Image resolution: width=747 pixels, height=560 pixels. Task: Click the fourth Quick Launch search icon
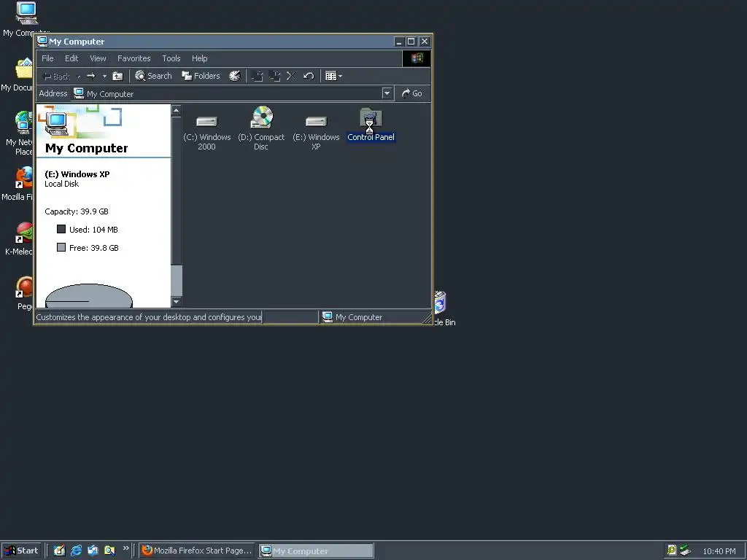pyautogui.click(x=109, y=551)
